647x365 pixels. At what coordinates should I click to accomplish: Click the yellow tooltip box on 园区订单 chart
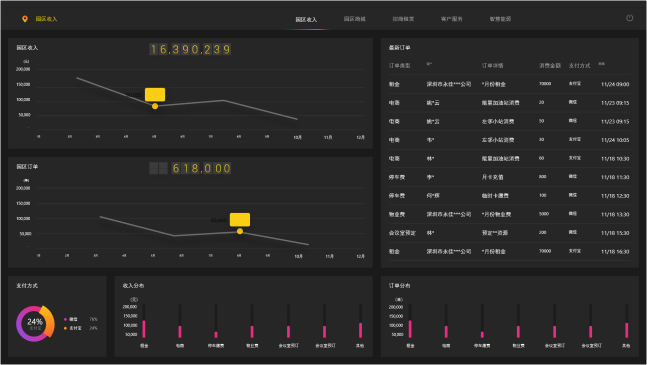click(240, 219)
